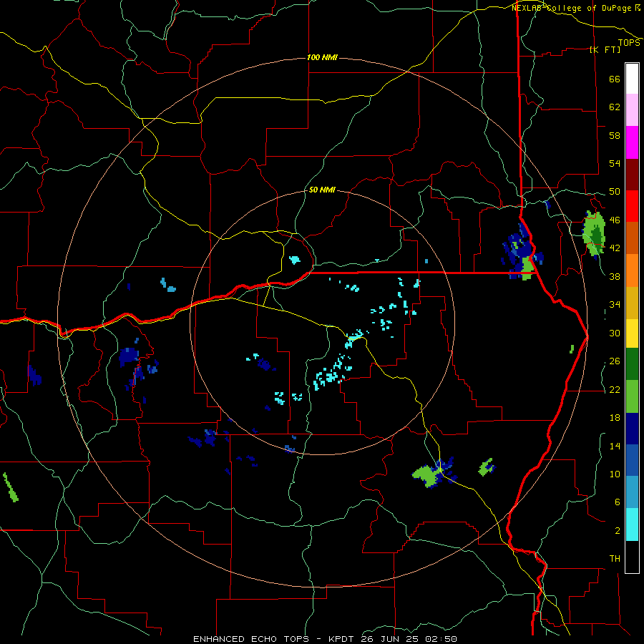
Task: Click the legend value "18"
Action: (615, 418)
